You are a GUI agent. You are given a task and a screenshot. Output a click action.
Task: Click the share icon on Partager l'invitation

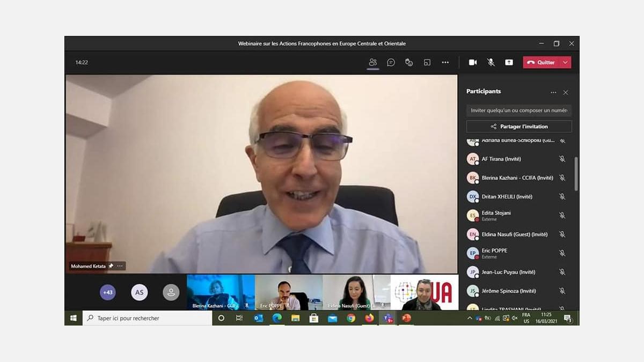494,127
